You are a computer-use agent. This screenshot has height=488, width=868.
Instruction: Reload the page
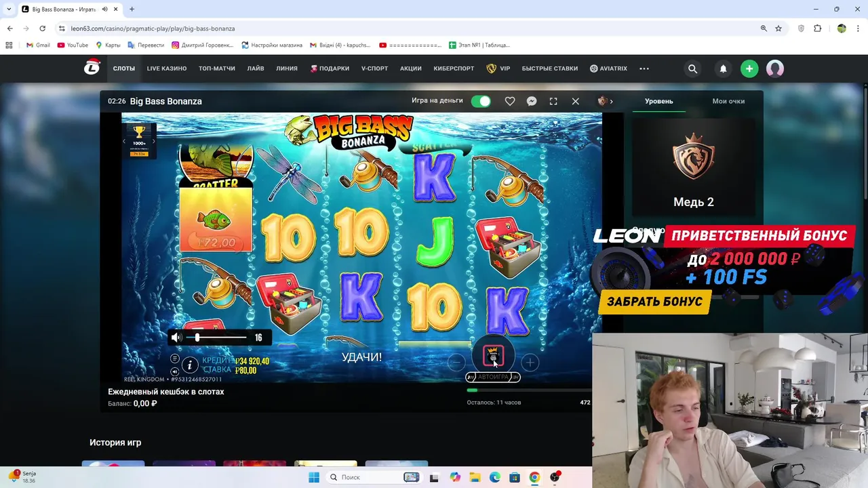click(x=42, y=28)
